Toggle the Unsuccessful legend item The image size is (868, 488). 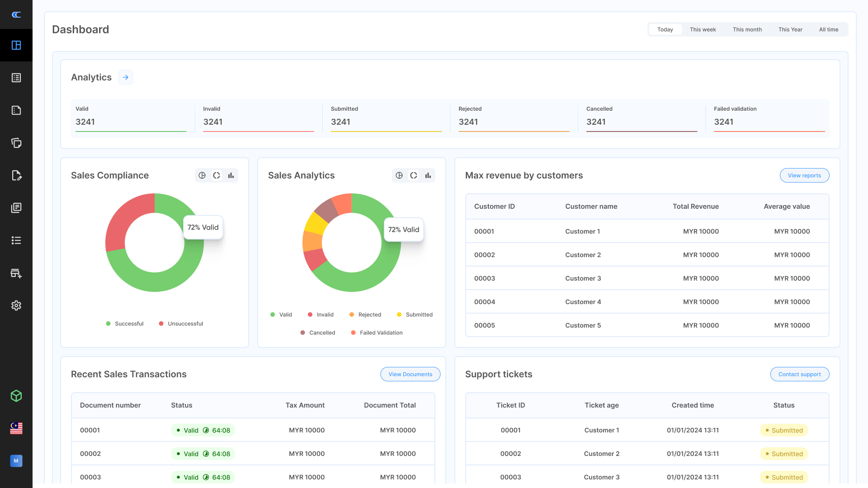181,324
